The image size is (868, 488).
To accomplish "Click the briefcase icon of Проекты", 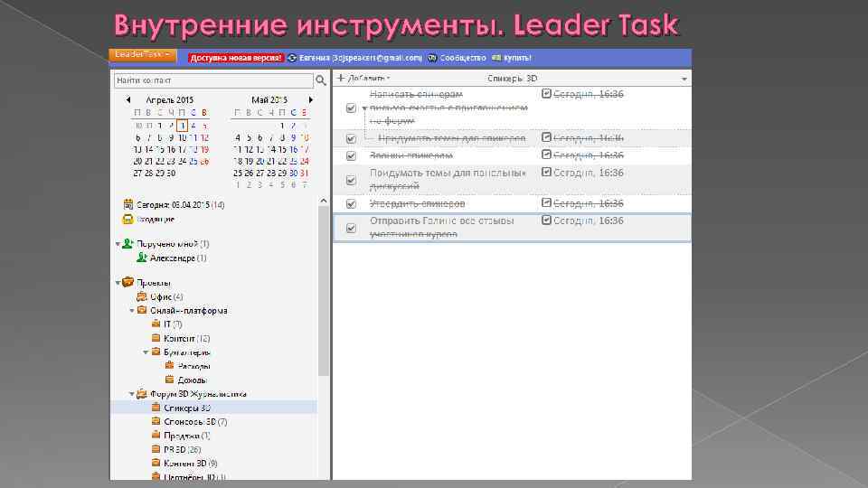I will 127,282.
